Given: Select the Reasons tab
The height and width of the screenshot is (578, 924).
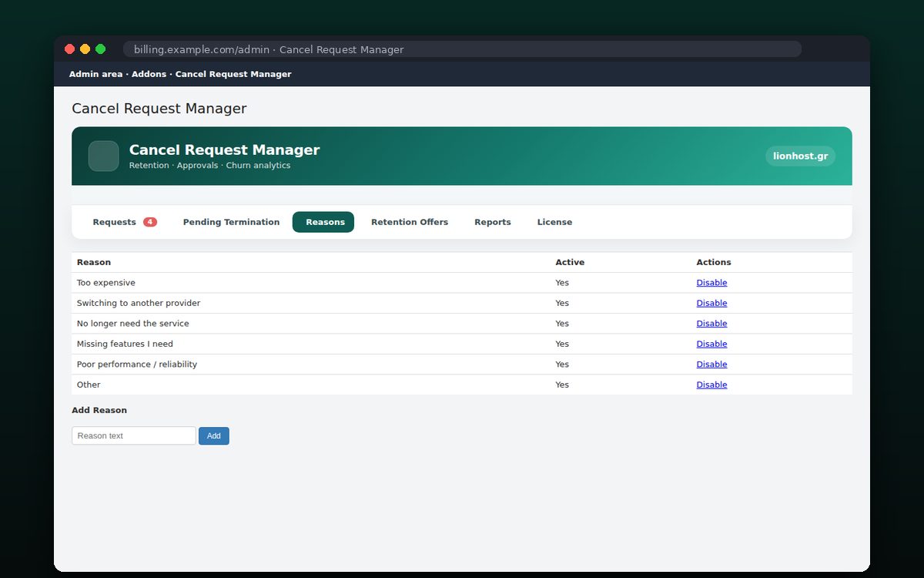Looking at the screenshot, I should click(323, 222).
